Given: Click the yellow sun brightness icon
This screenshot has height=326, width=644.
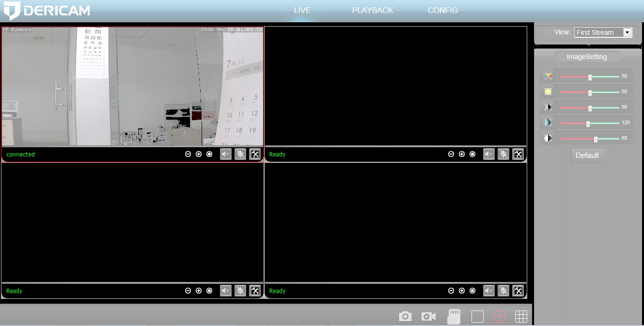Looking at the screenshot, I should [548, 92].
